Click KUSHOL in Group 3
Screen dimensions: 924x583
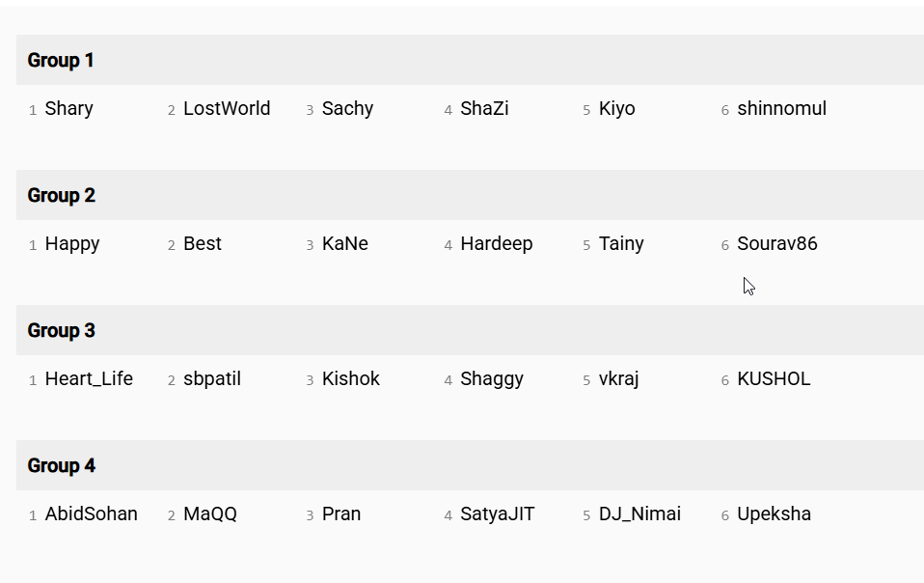pyautogui.click(x=774, y=378)
